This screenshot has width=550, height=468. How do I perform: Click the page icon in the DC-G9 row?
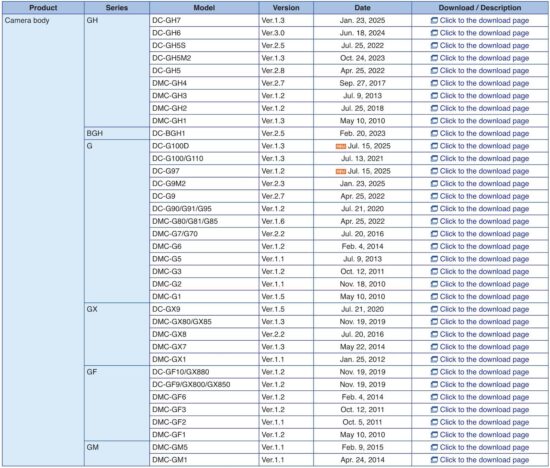[434, 196]
